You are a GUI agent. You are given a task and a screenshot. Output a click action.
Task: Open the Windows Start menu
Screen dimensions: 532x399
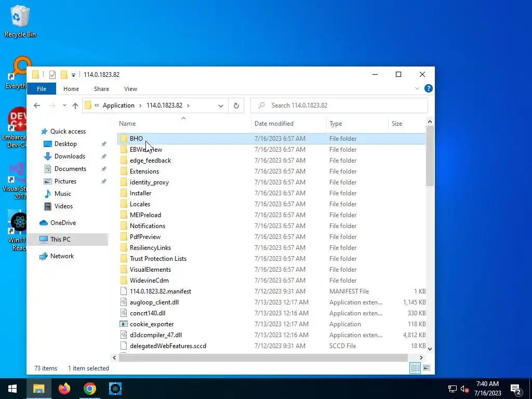[12, 389]
